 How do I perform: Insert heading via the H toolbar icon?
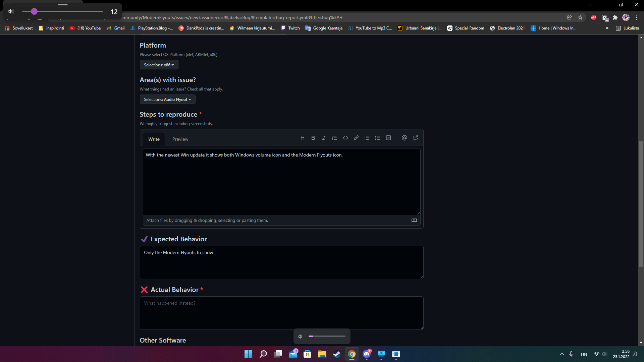303,138
